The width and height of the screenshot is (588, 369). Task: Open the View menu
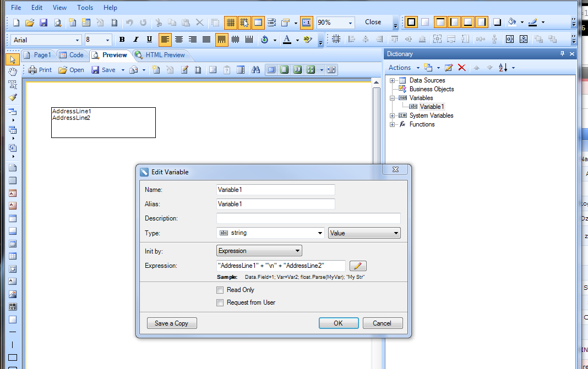coord(59,8)
